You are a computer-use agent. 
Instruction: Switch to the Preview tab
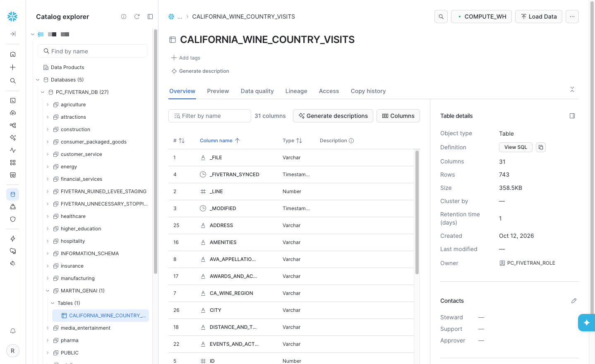click(218, 91)
